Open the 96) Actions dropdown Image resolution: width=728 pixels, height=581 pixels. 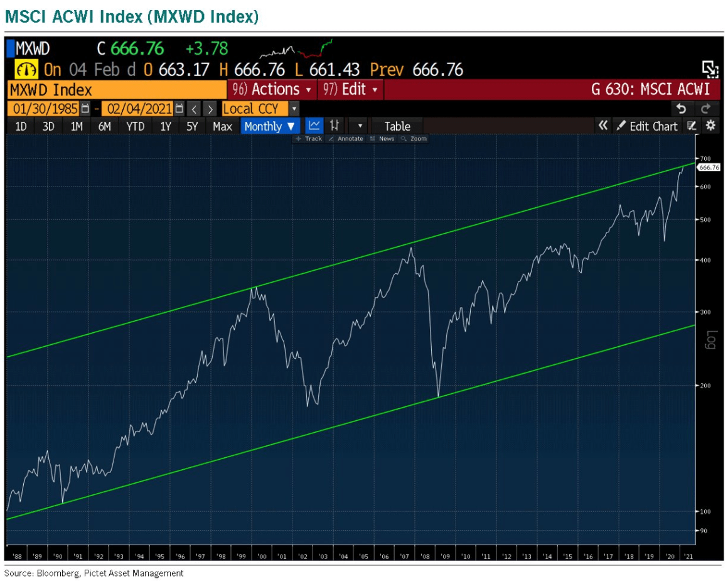click(x=272, y=89)
